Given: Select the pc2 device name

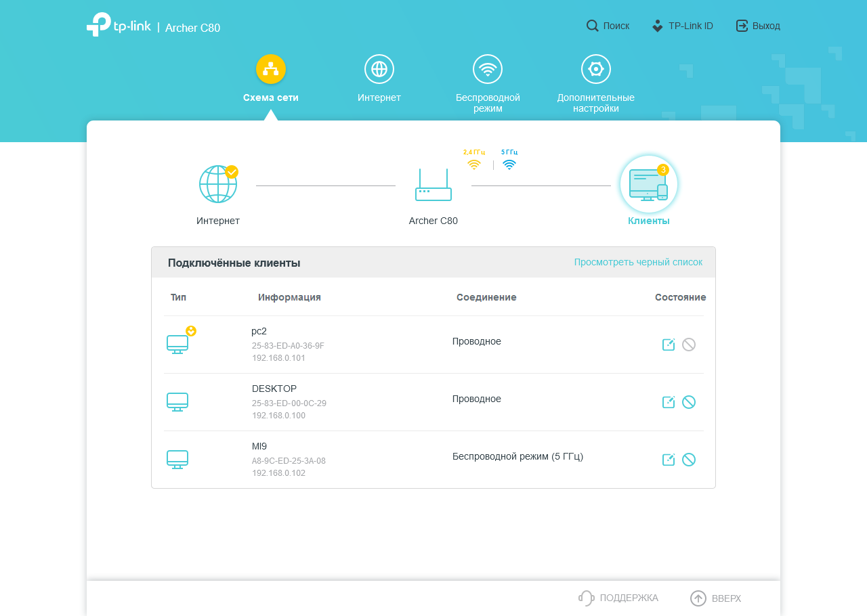Looking at the screenshot, I should pyautogui.click(x=259, y=331).
